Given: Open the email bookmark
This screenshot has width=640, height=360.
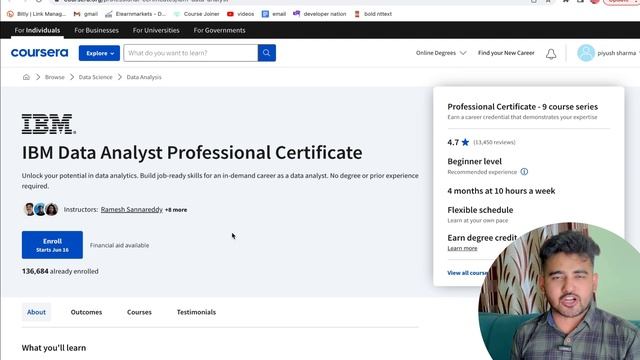Looking at the screenshot, I should click(x=274, y=14).
